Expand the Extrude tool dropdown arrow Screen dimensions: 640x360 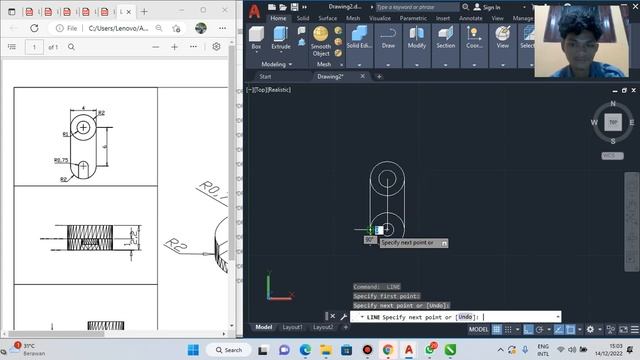pyautogui.click(x=281, y=52)
